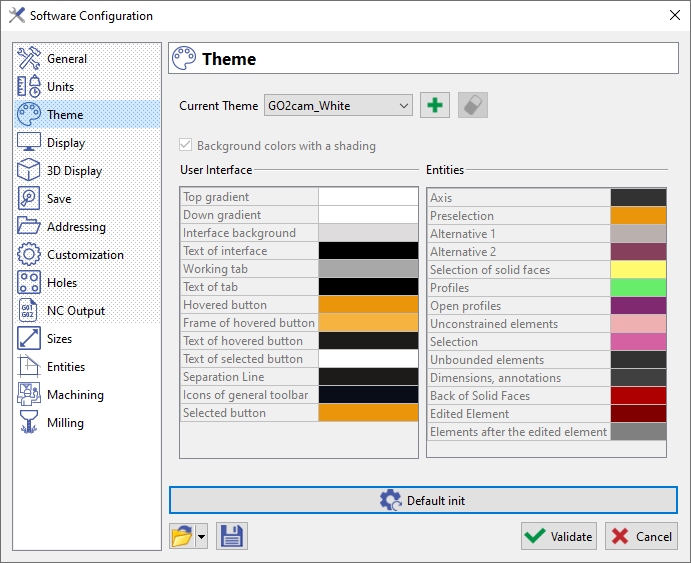Viewport: 691px width, 563px height.
Task: Pick the orange Hovered button color swatch
Action: point(368,305)
